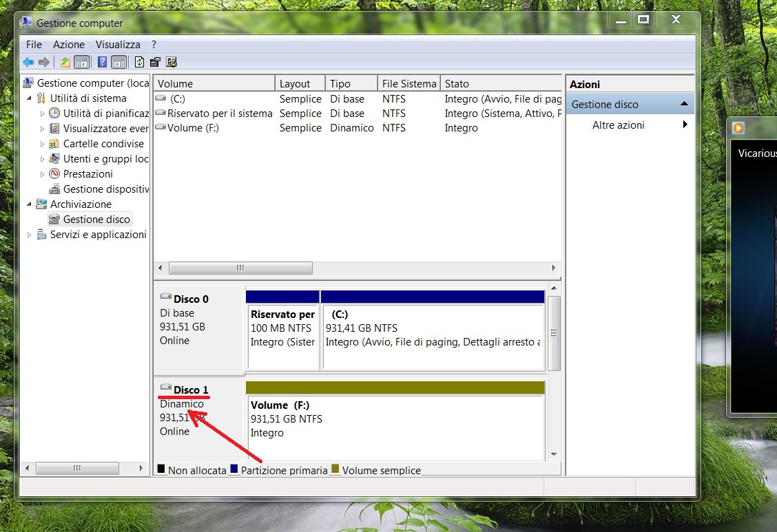Toggle the console tree pane icon
The width and height of the screenshot is (777, 532).
82,63
